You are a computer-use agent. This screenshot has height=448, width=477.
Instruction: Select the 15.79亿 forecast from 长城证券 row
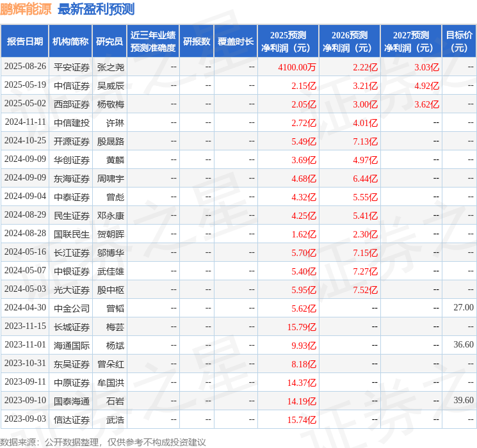pos(302,326)
